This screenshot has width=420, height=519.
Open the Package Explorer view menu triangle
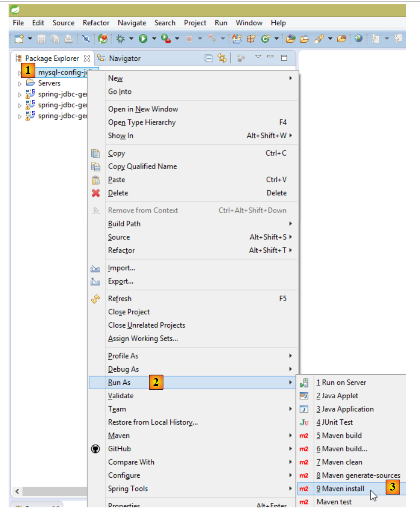pyautogui.click(x=258, y=57)
